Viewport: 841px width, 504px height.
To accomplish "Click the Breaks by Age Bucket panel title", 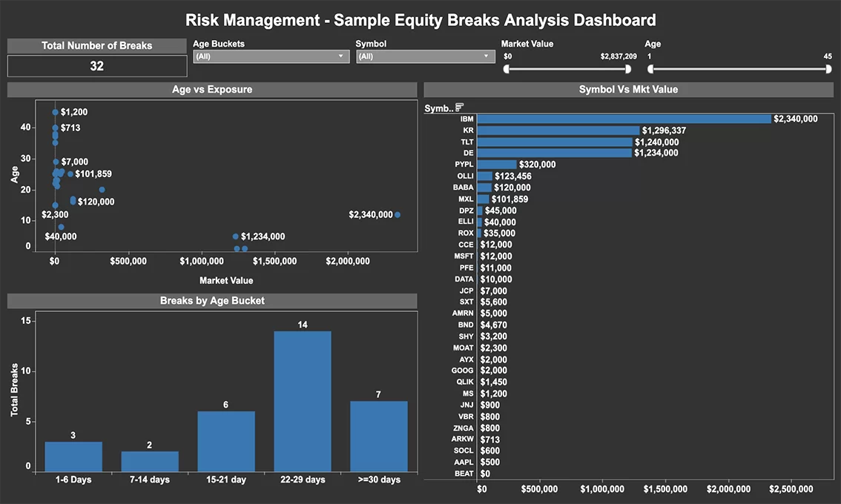I will click(x=212, y=301).
